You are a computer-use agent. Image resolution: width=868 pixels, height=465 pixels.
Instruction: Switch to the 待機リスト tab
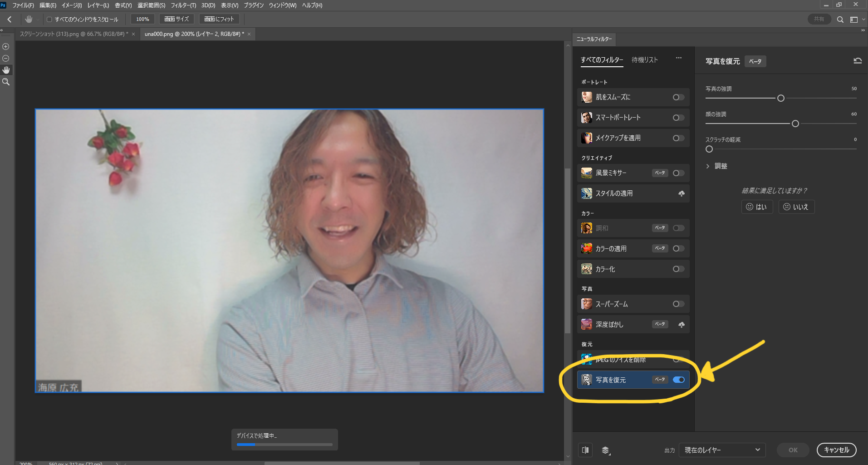644,60
